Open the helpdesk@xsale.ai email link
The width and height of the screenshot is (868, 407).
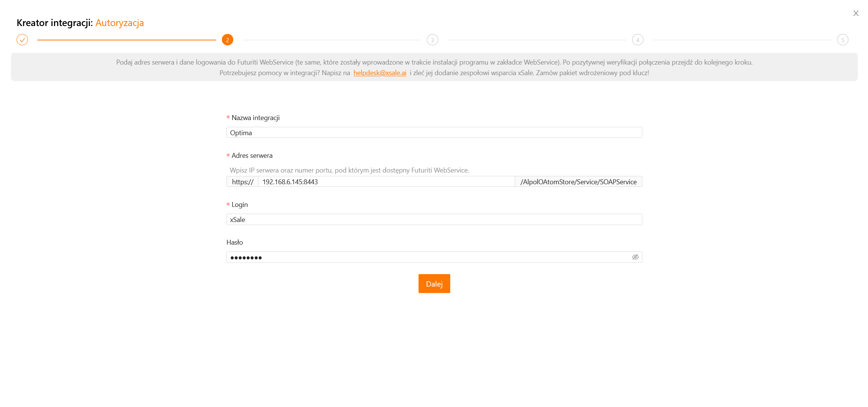[x=380, y=73]
